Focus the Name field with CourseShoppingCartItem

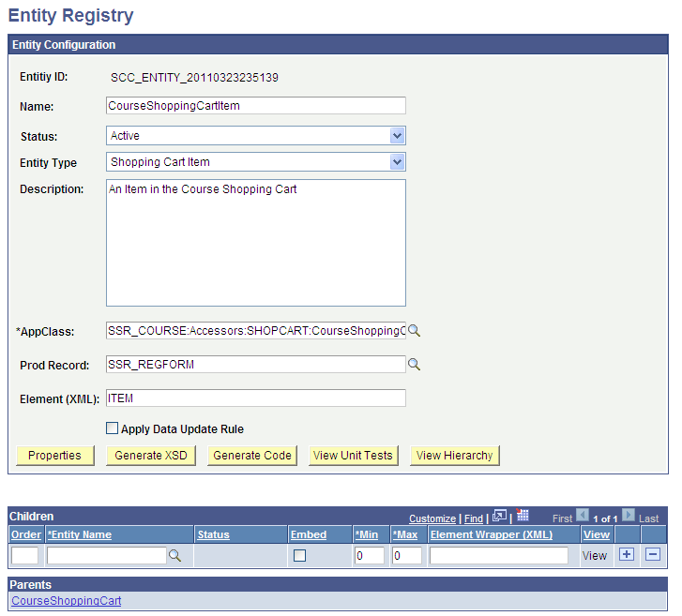256,106
